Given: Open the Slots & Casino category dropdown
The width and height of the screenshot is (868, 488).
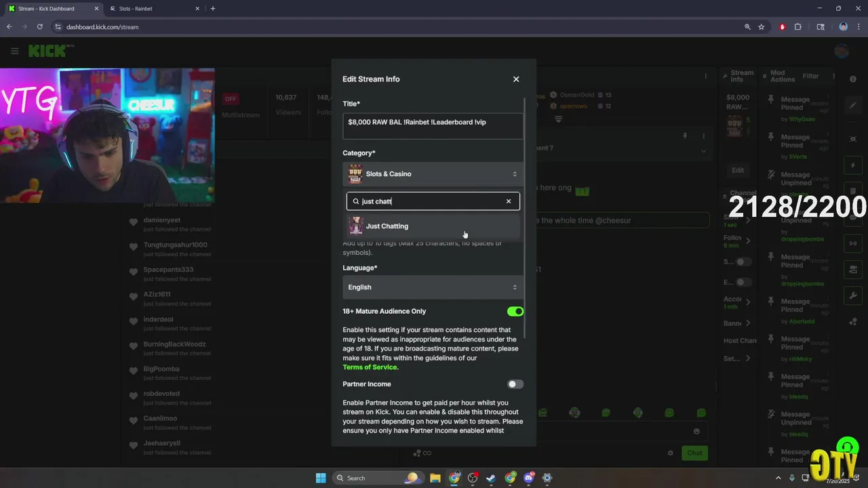Looking at the screenshot, I should pos(433,174).
